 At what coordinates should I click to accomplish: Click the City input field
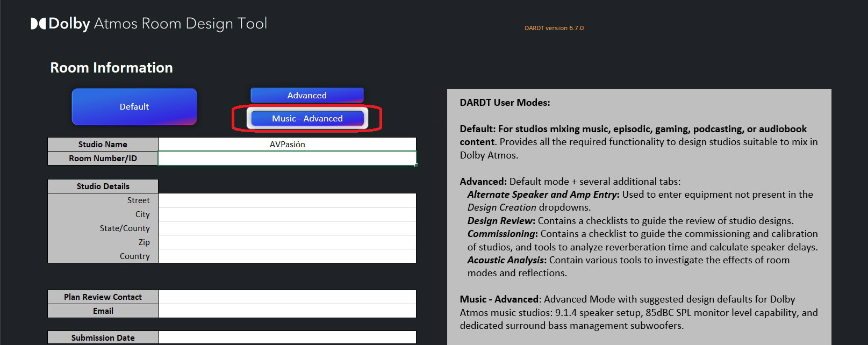(287, 214)
